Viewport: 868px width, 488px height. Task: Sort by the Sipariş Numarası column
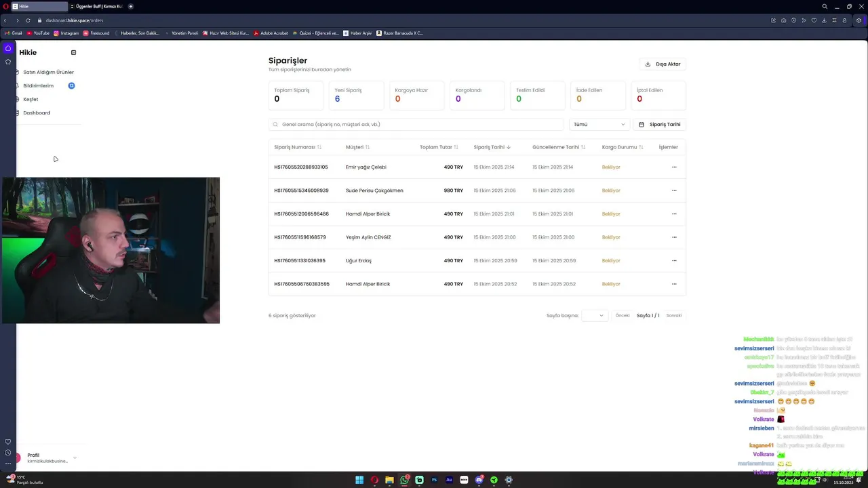[x=298, y=147]
